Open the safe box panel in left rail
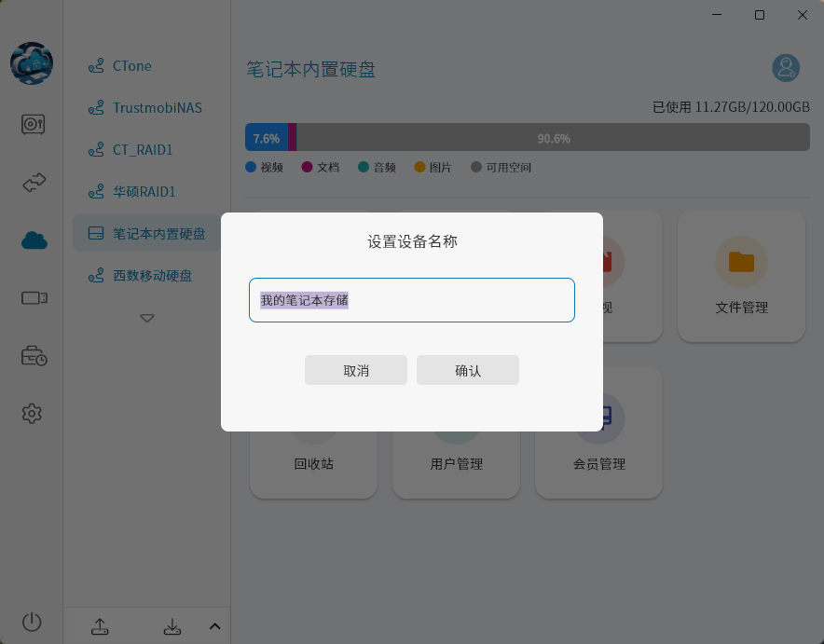824x644 pixels. point(33,124)
